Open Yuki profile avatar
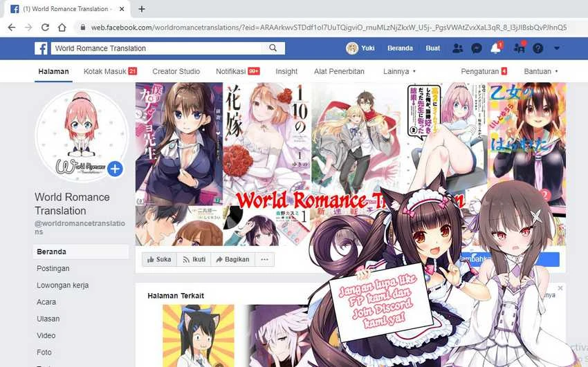The width and height of the screenshot is (588, 367). (351, 48)
